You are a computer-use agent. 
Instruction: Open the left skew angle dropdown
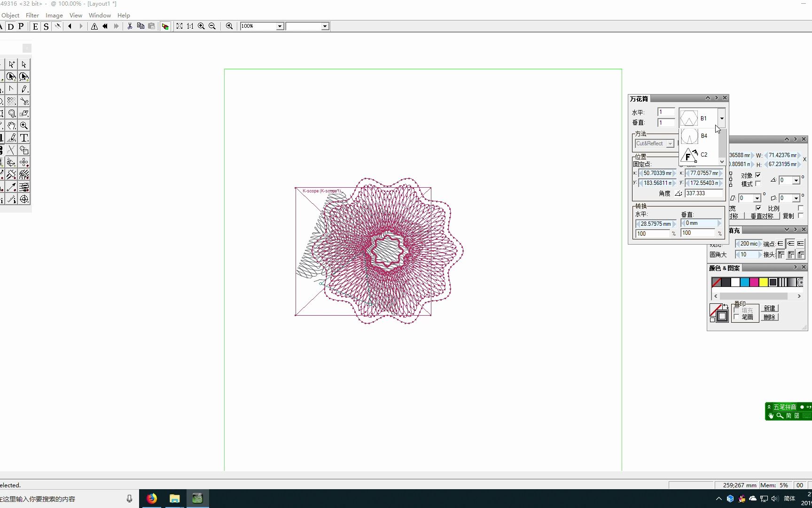coord(757,198)
